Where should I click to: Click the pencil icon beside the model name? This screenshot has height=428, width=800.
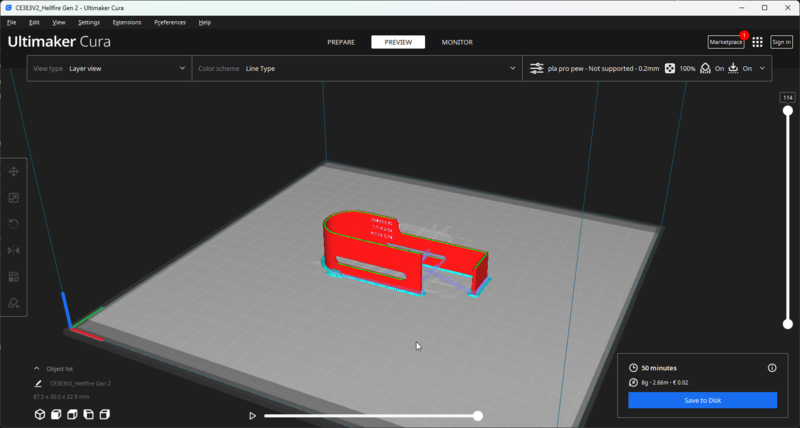coord(38,383)
